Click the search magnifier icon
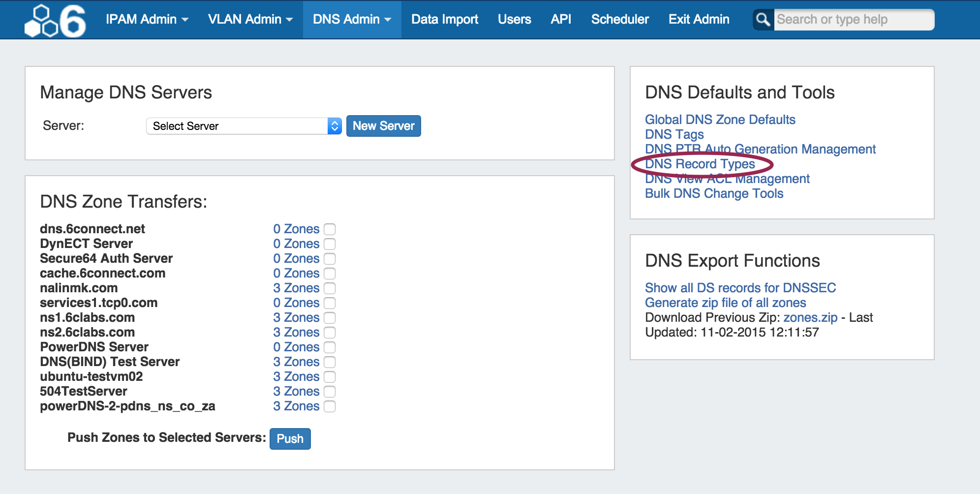 pos(763,20)
